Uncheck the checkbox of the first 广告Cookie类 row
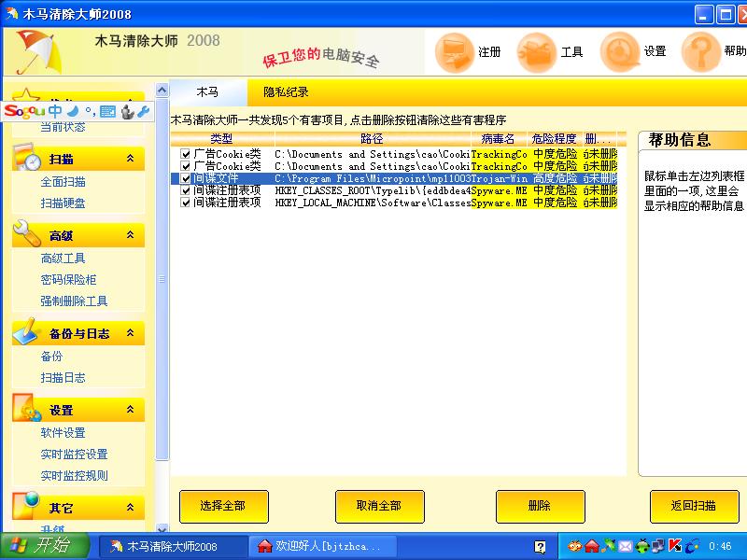 [x=186, y=154]
